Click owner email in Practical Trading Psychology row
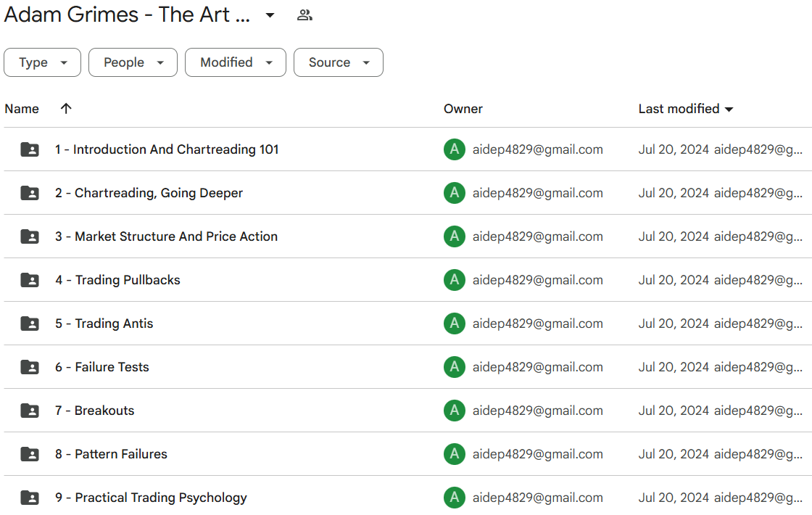Image resolution: width=812 pixels, height=515 pixels. coord(537,498)
